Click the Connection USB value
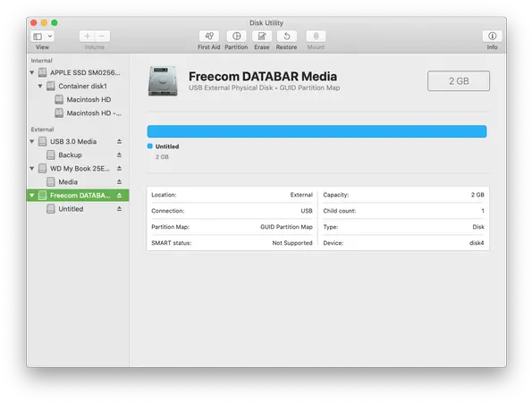The height and width of the screenshot is (402, 532). point(307,211)
